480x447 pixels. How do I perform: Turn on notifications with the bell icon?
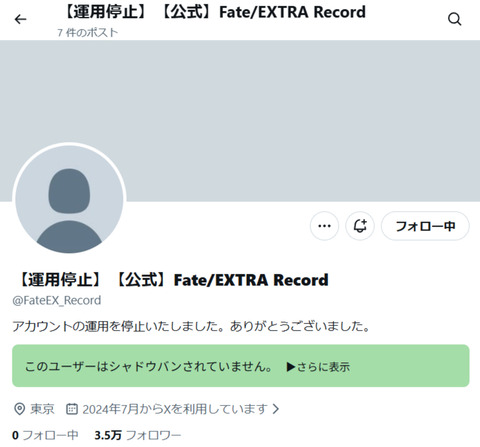tap(360, 226)
